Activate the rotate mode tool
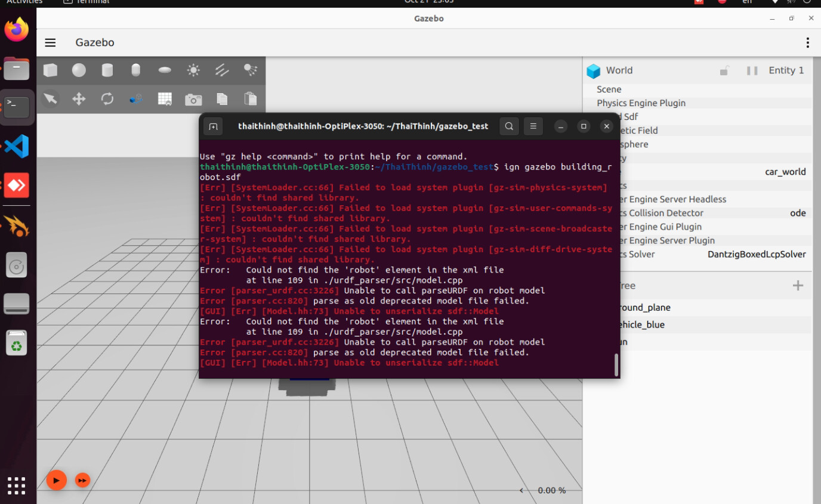Screen dimensions: 821x504 pyautogui.click(x=107, y=98)
